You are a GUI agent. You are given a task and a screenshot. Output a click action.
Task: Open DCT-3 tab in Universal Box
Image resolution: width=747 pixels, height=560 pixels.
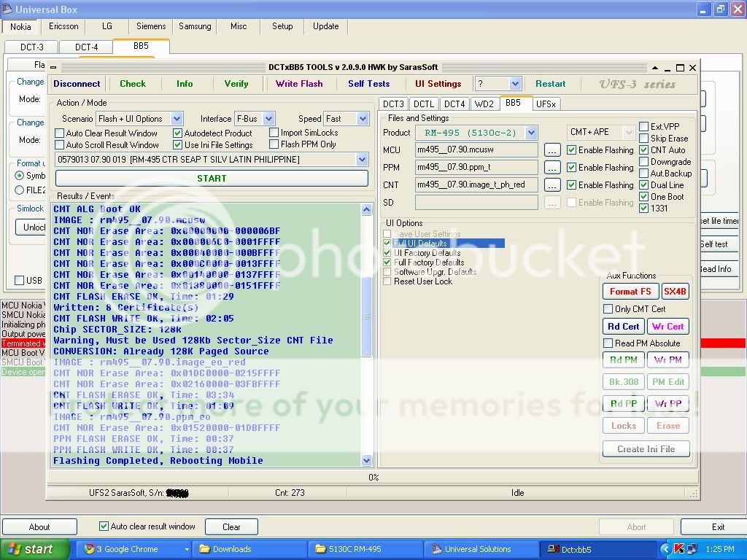coord(32,47)
